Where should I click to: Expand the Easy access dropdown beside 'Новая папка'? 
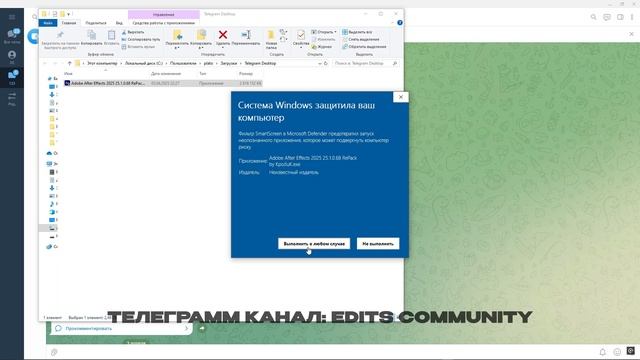[x=283, y=39]
